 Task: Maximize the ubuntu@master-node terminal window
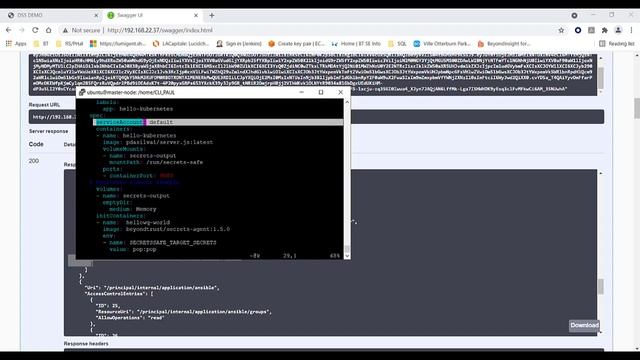click(x=321, y=92)
